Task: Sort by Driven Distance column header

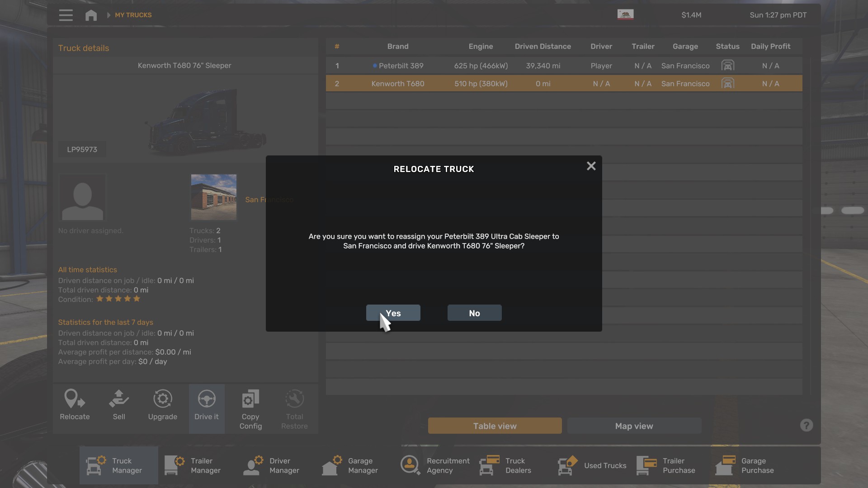Action: 543,46
